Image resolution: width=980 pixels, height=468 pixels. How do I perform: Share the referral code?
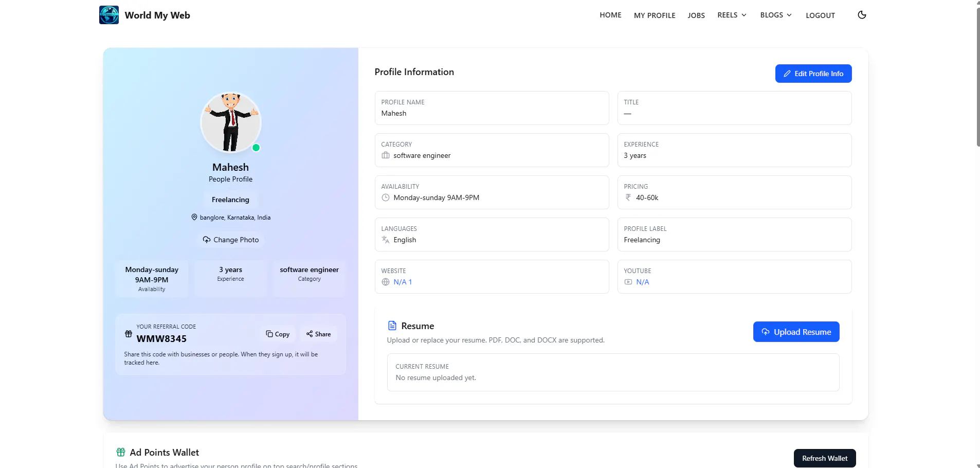319,334
